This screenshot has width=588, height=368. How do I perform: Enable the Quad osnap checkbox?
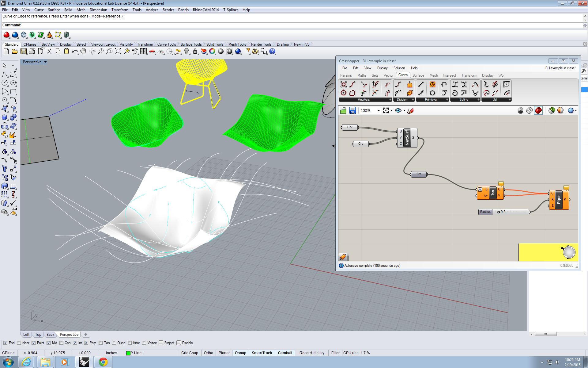click(114, 343)
